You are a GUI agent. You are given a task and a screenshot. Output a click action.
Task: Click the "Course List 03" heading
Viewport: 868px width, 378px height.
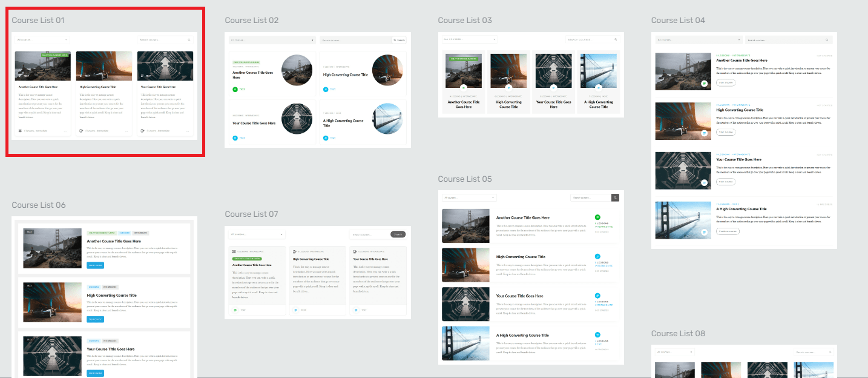(465, 20)
